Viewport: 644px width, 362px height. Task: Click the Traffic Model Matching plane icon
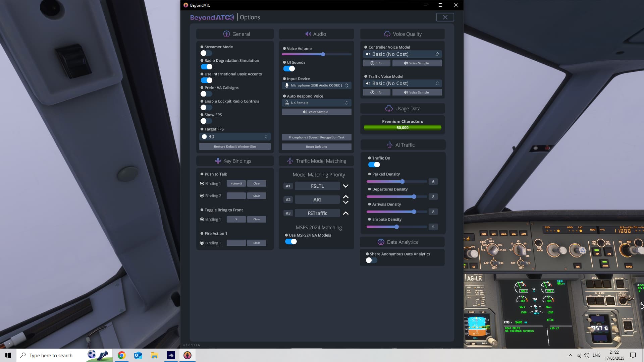[x=290, y=161]
